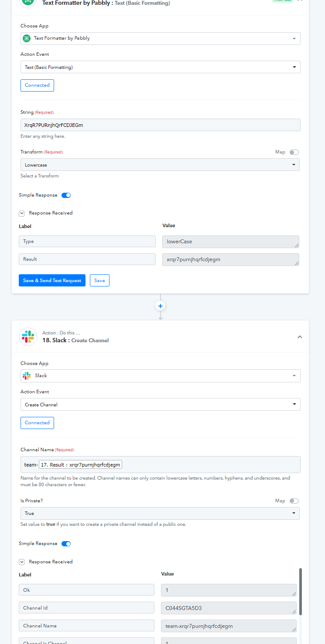
Task: Click the 18. Slack : Create Channel title
Action: (75, 341)
